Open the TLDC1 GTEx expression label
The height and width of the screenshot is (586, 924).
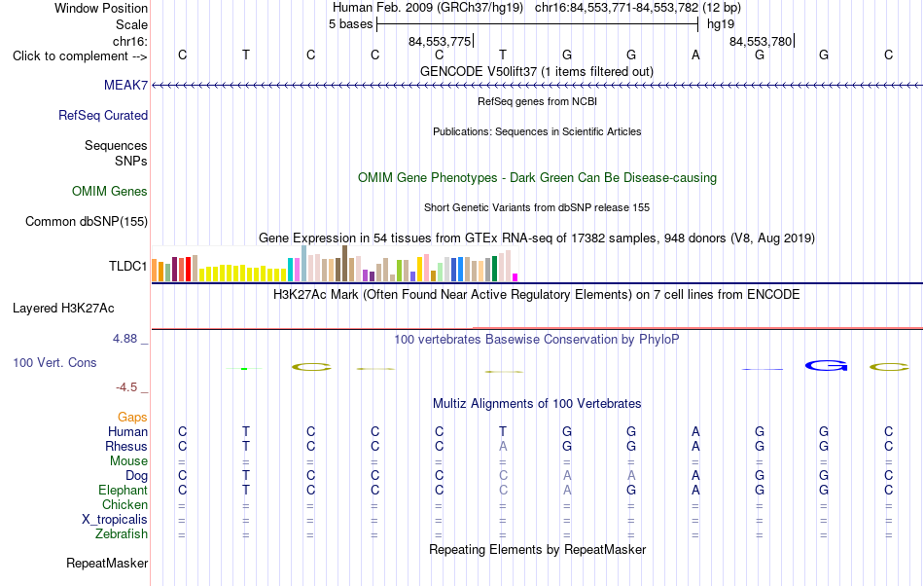[127, 267]
